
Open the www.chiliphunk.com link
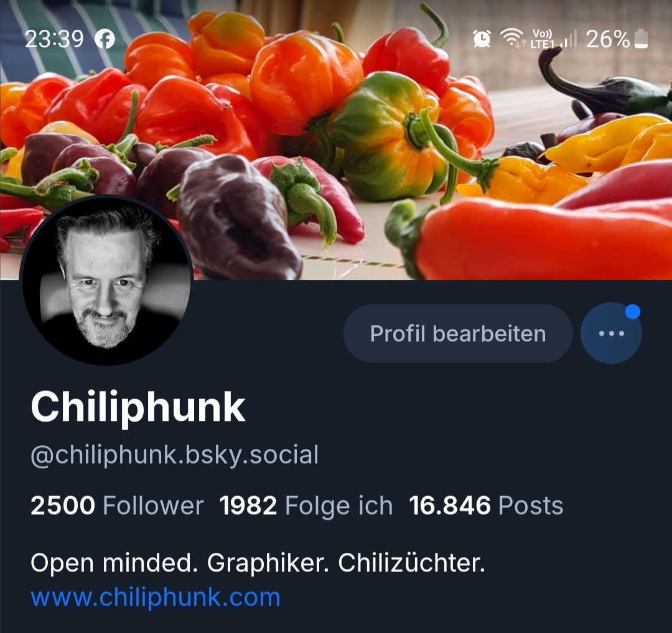[156, 597]
